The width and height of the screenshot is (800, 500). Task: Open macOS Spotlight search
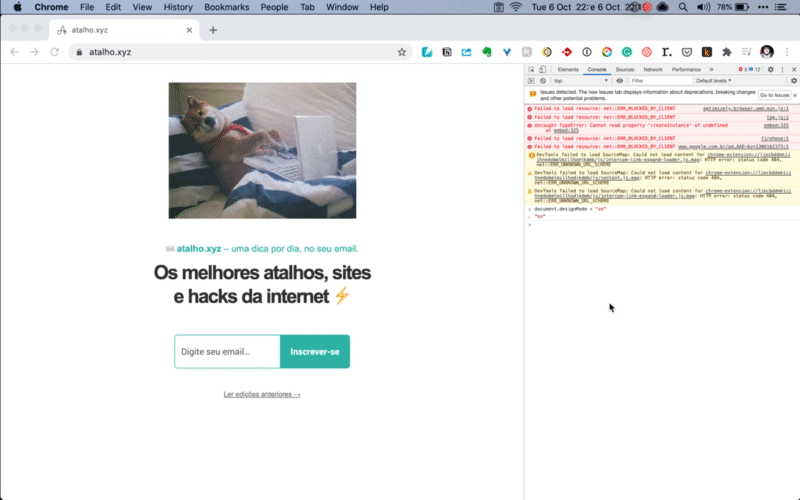(683, 7)
